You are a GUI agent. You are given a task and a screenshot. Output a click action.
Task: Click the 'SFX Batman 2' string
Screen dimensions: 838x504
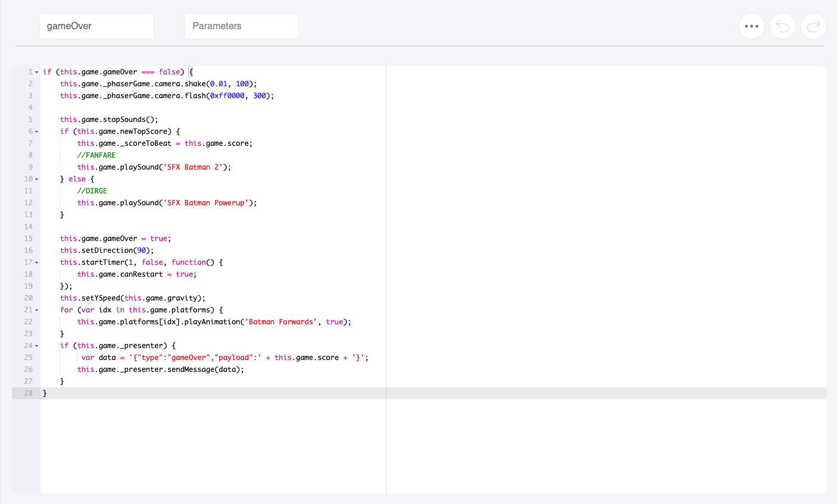click(193, 167)
